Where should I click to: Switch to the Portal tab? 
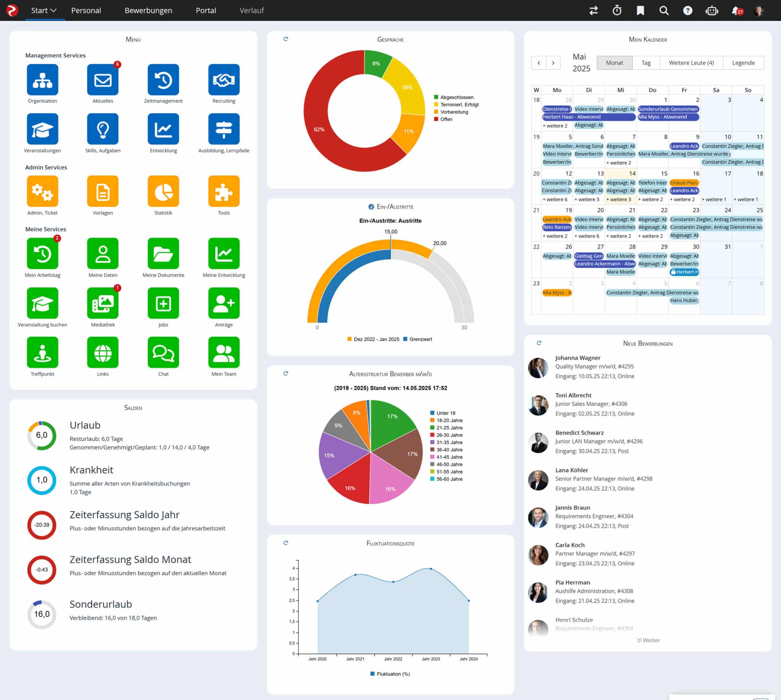coord(206,10)
